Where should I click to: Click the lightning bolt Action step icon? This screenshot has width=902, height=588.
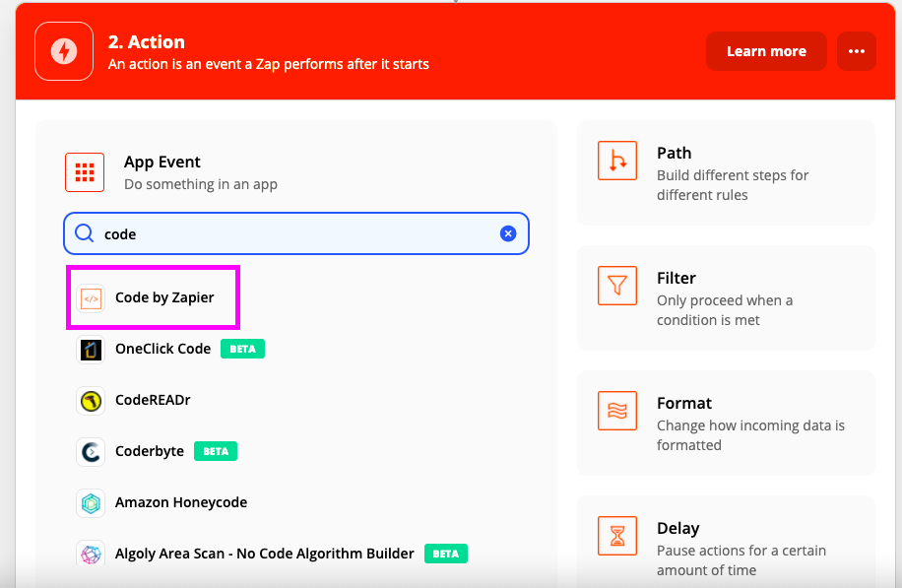click(63, 51)
